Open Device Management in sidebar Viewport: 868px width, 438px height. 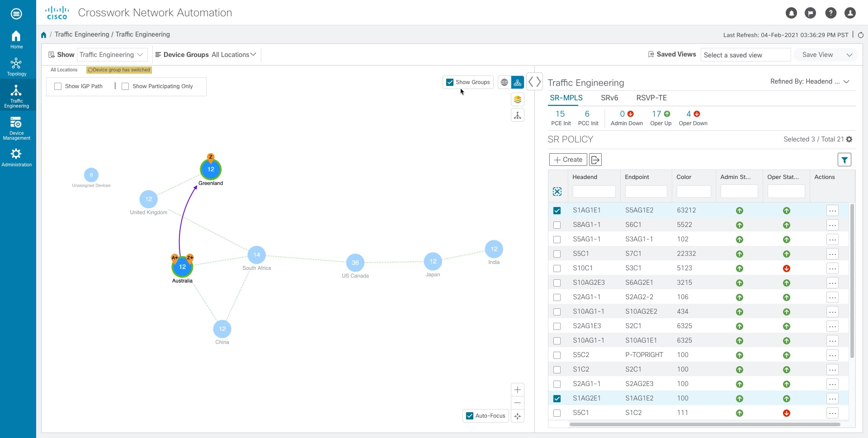(16, 128)
